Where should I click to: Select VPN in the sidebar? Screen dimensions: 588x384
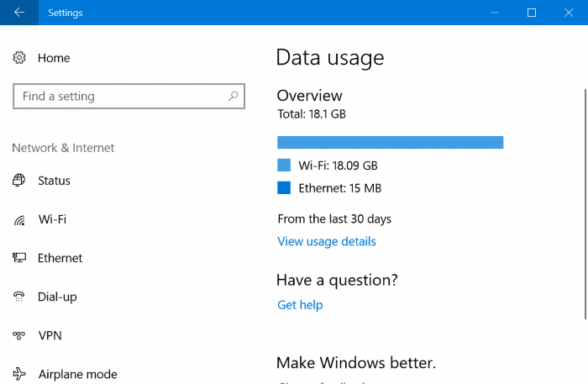pos(50,335)
